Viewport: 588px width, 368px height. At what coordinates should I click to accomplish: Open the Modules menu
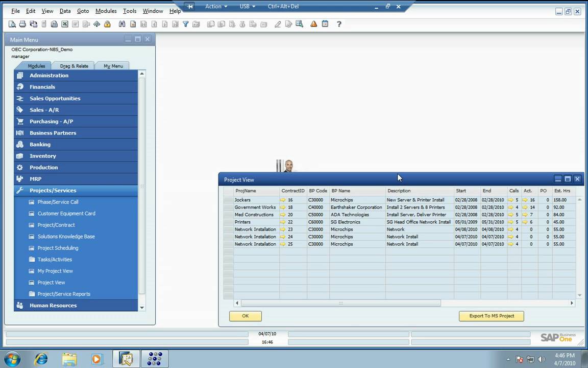pyautogui.click(x=106, y=11)
